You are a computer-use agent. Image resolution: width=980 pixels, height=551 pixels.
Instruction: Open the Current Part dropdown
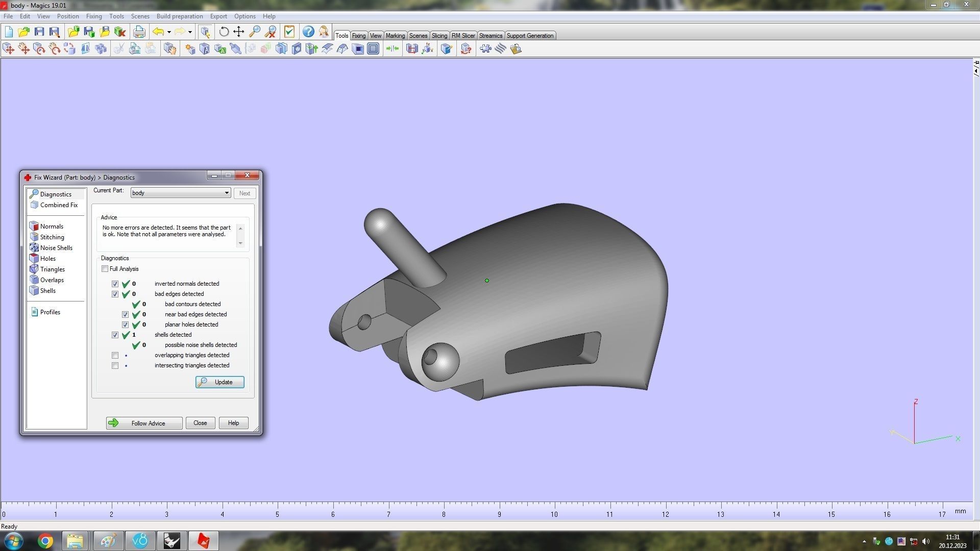[x=227, y=193]
